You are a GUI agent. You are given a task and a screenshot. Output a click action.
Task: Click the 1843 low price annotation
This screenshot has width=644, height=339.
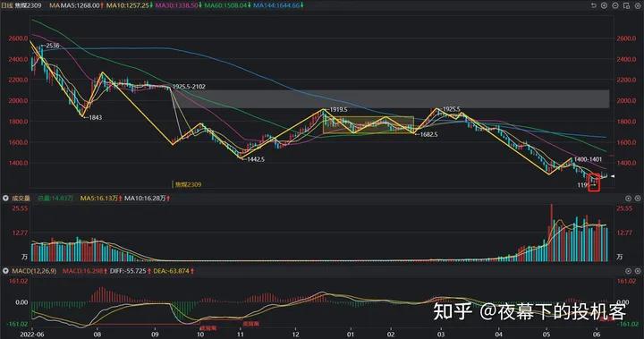point(96,117)
